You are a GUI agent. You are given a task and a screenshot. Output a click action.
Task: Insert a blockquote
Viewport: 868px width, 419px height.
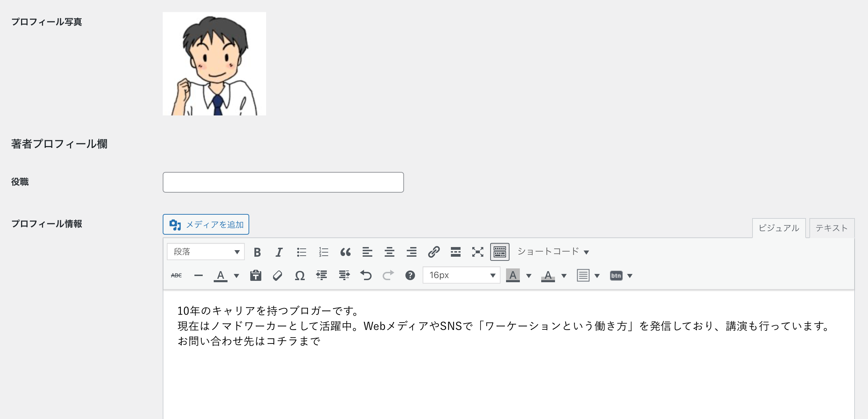click(x=345, y=252)
